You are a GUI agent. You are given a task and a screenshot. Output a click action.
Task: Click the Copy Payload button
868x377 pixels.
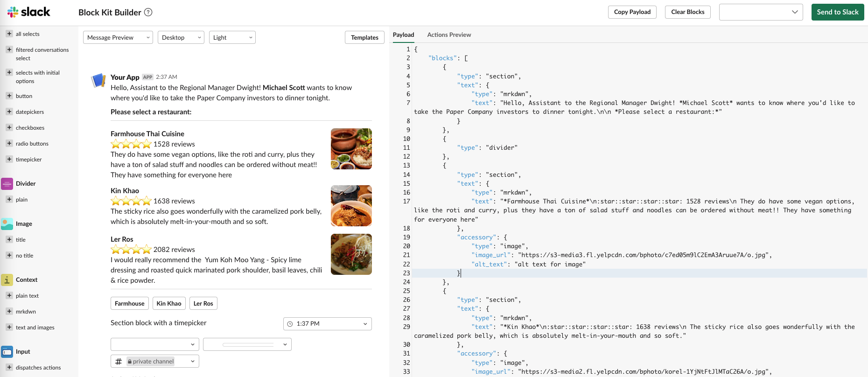(x=632, y=12)
